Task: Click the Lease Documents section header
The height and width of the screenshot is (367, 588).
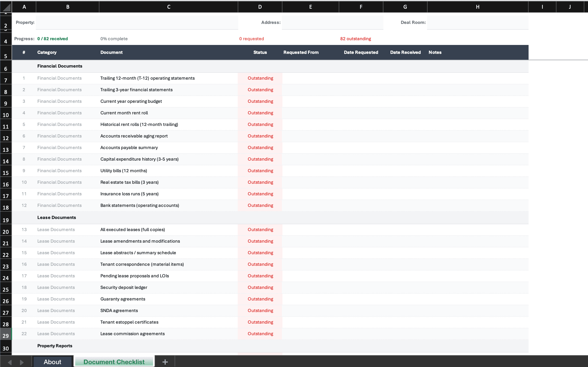Action: point(57,217)
